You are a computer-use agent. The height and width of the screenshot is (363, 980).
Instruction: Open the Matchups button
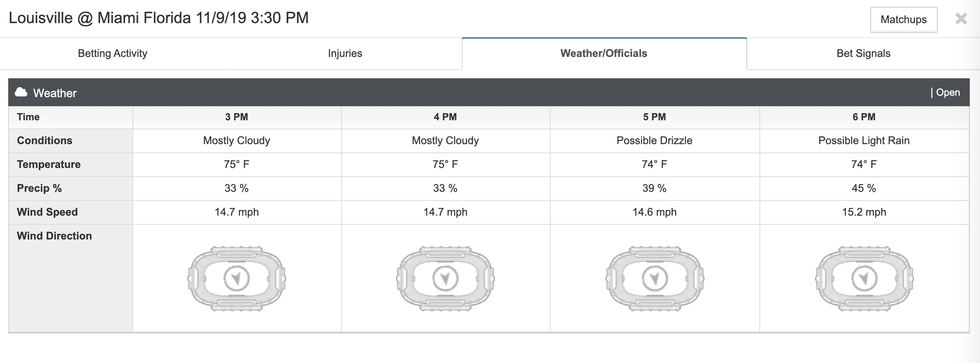tap(904, 20)
